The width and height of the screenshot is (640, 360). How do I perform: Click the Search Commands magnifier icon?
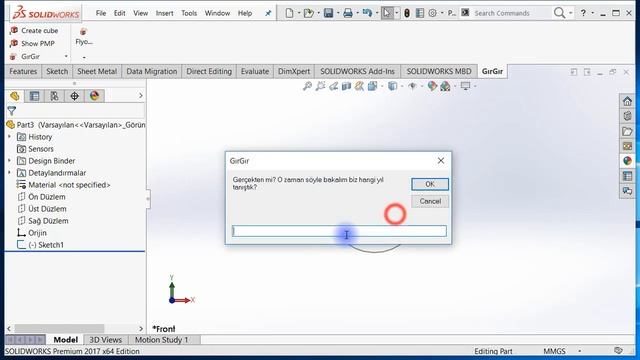(560, 13)
